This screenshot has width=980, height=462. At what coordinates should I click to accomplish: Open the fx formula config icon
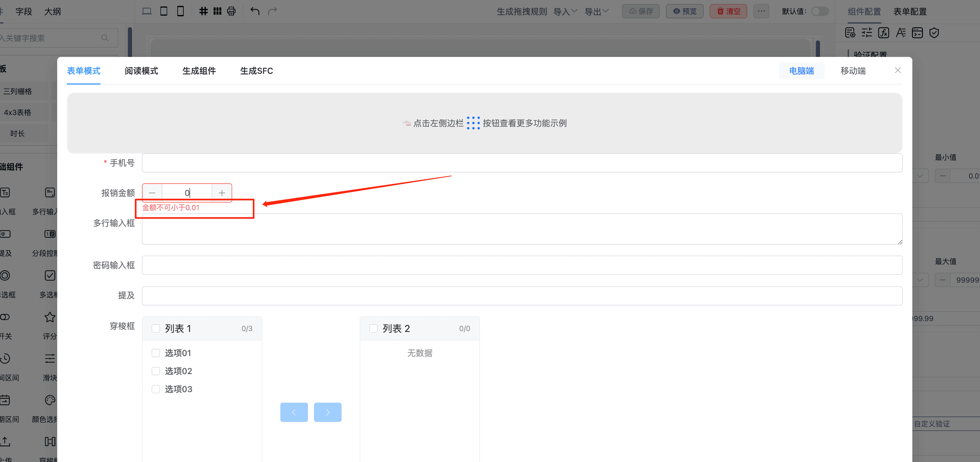click(x=883, y=33)
